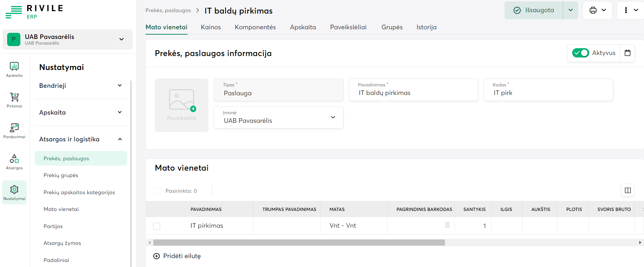This screenshot has width=644, height=267.
Task: Click the PLOTIS column header
Action: pos(574,210)
